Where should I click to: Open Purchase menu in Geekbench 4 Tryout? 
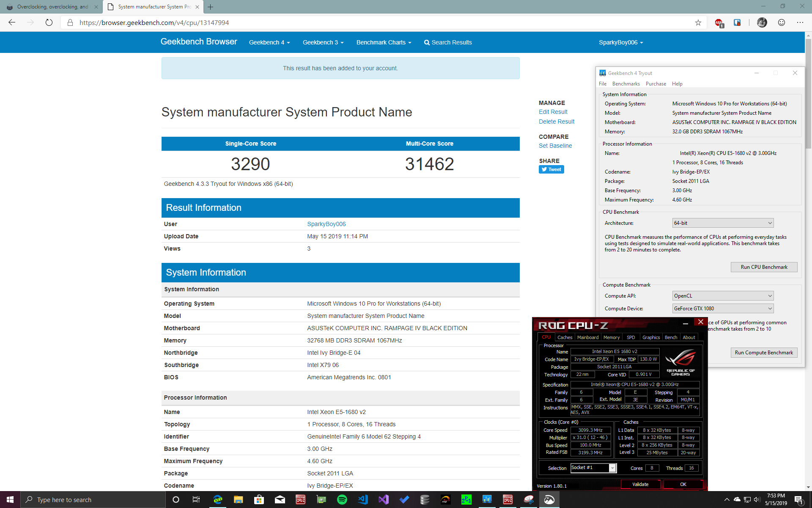656,84
